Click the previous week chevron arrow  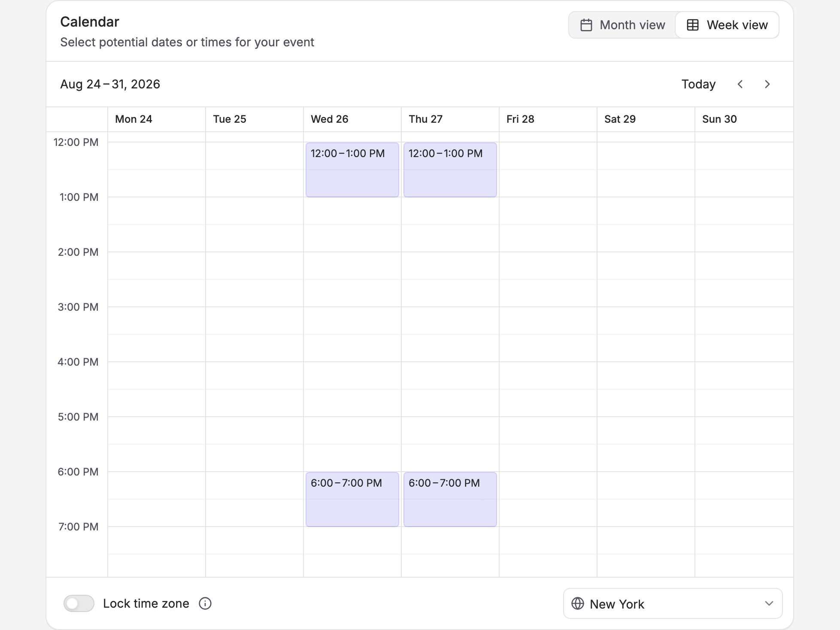pyautogui.click(x=740, y=84)
